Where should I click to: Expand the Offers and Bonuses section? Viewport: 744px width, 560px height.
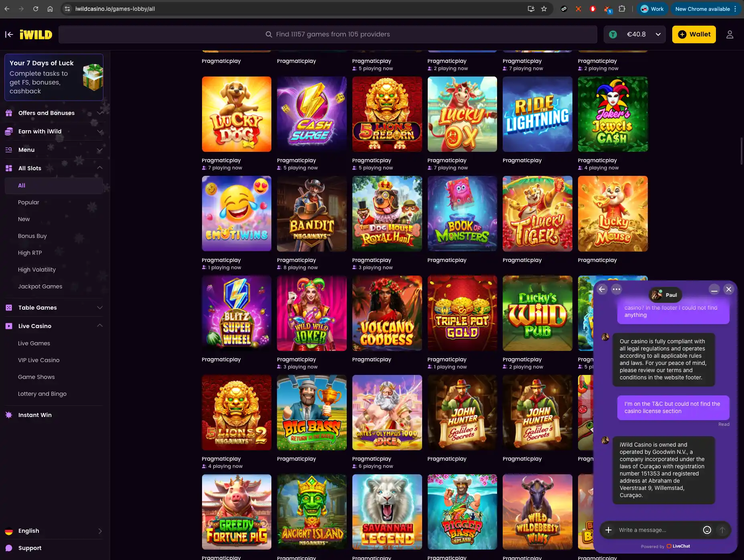100,113
